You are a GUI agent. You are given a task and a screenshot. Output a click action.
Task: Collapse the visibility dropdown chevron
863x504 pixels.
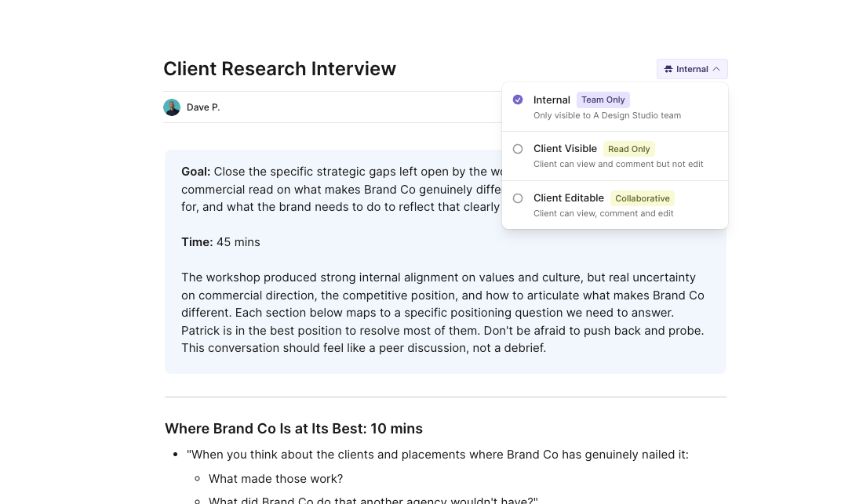716,69
